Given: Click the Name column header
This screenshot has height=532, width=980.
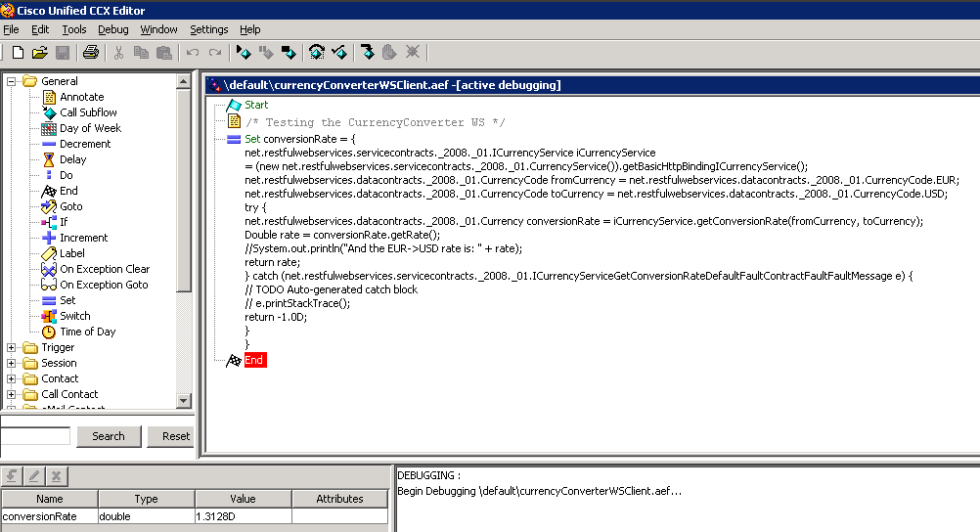Looking at the screenshot, I should [x=49, y=499].
